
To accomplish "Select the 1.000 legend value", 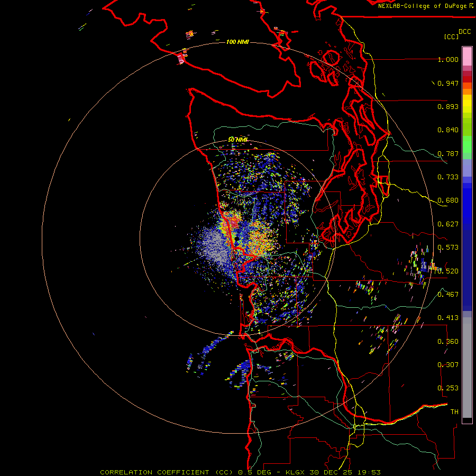I will click(x=448, y=59).
